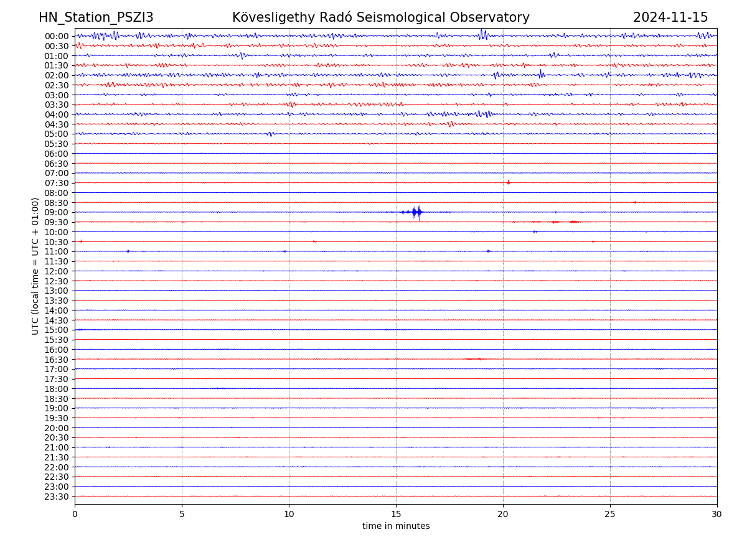Click the small red blip on the 08:30 trace

[x=634, y=202]
